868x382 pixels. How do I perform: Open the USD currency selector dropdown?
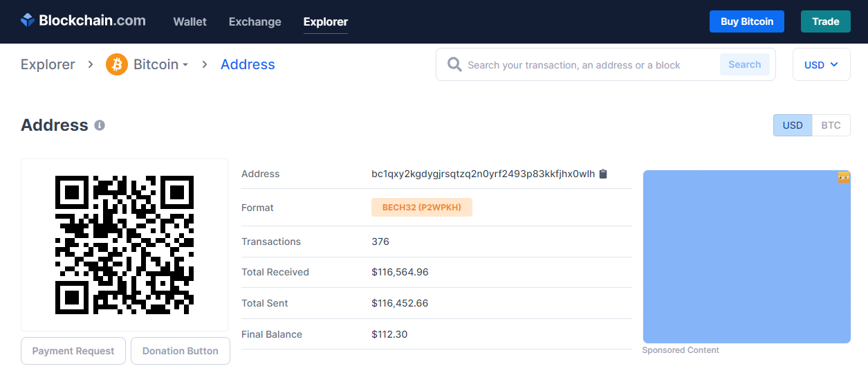pos(822,64)
